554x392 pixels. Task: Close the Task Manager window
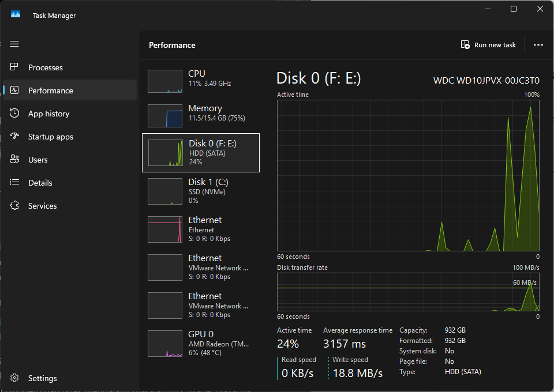pyautogui.click(x=540, y=9)
